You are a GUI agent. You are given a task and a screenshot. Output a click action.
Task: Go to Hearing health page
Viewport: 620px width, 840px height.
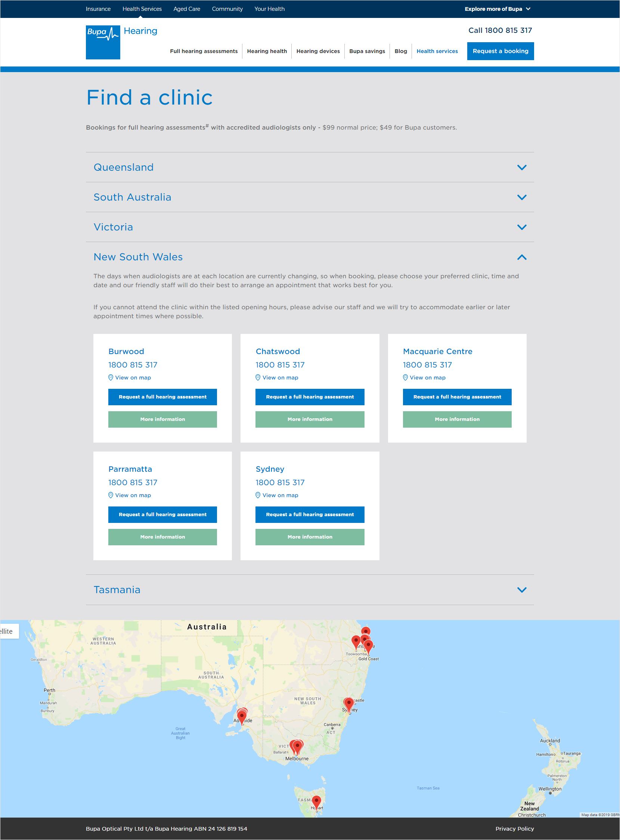[x=267, y=51]
